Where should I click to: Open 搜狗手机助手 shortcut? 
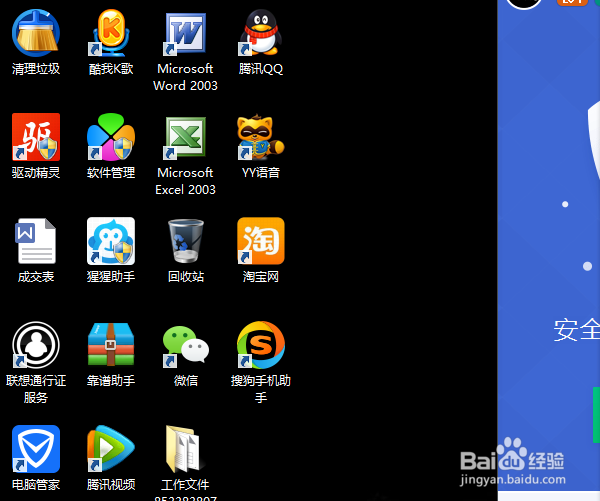tap(261, 345)
